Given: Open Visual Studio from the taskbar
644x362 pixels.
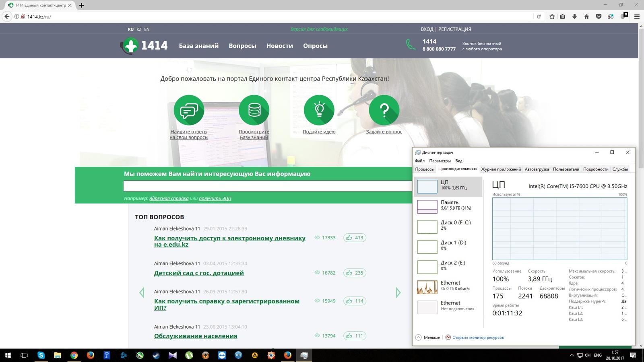Looking at the screenshot, I should (x=173, y=355).
